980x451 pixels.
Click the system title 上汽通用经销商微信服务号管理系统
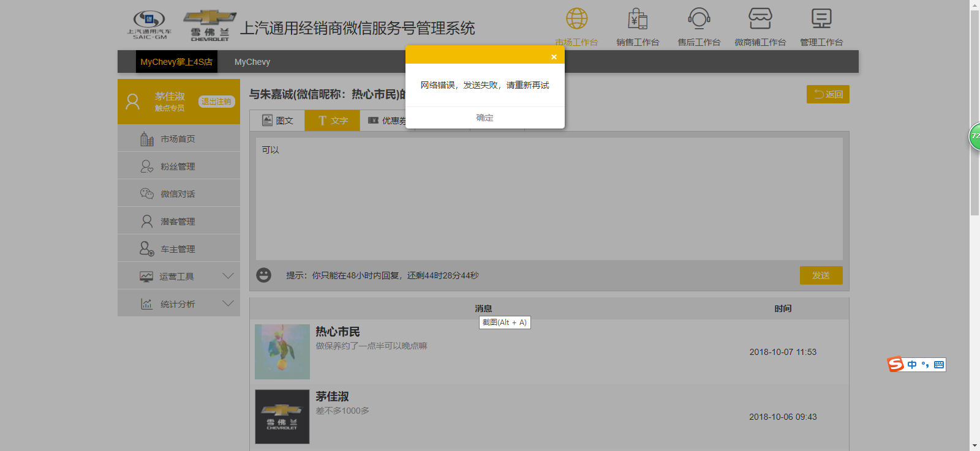[357, 28]
